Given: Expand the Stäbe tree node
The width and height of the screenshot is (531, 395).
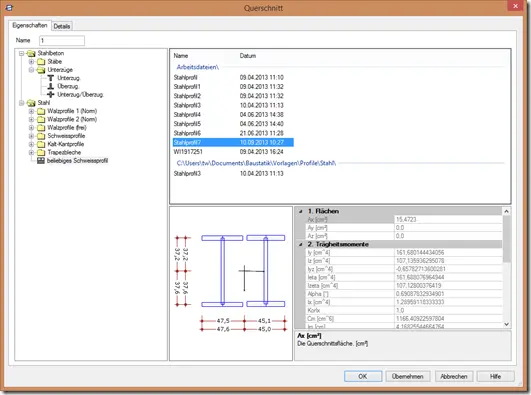Looking at the screenshot, I should [x=31, y=62].
